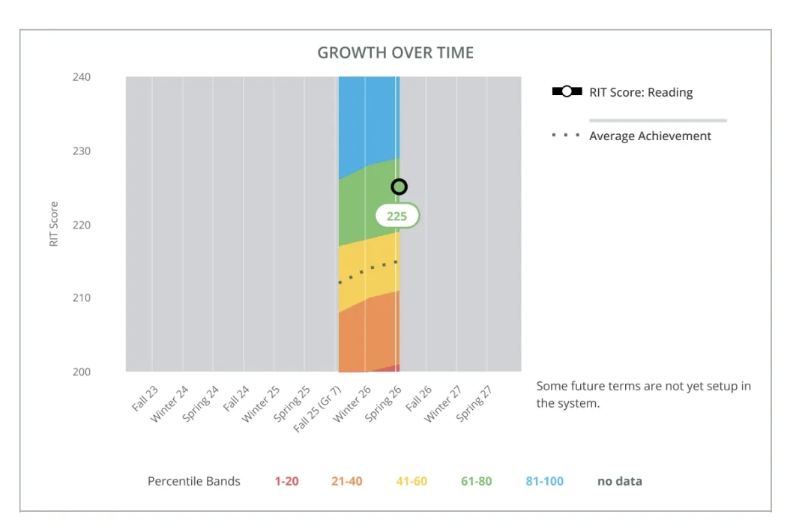Select the 1-20 percentile band label

click(286, 481)
